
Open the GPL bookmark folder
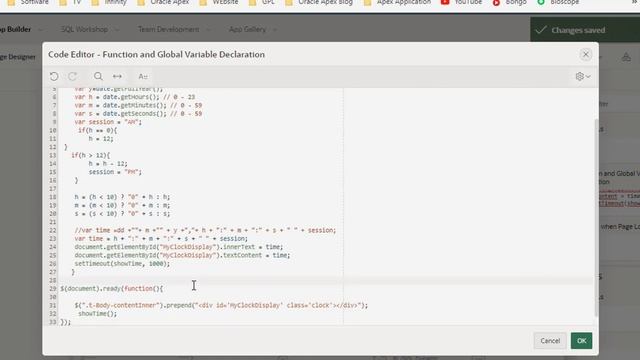point(262,2)
